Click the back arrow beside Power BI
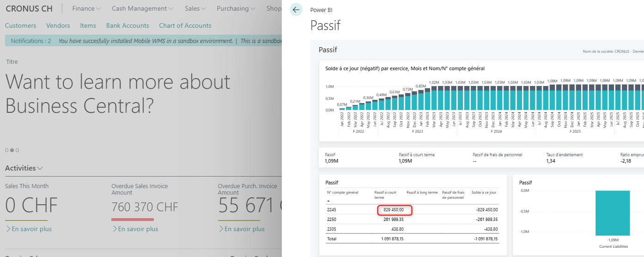644x257 pixels. point(296,10)
